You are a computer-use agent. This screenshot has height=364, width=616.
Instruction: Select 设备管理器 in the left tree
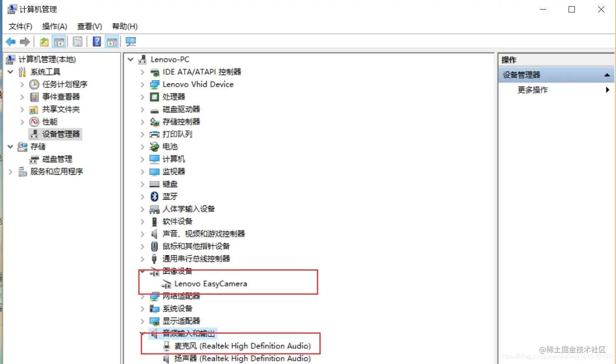[x=61, y=134]
